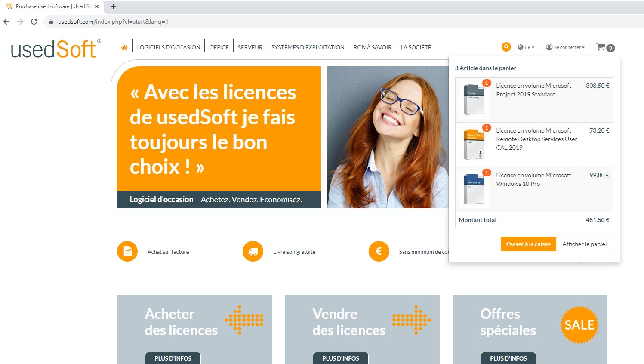Click the Montant total label

[x=478, y=220]
